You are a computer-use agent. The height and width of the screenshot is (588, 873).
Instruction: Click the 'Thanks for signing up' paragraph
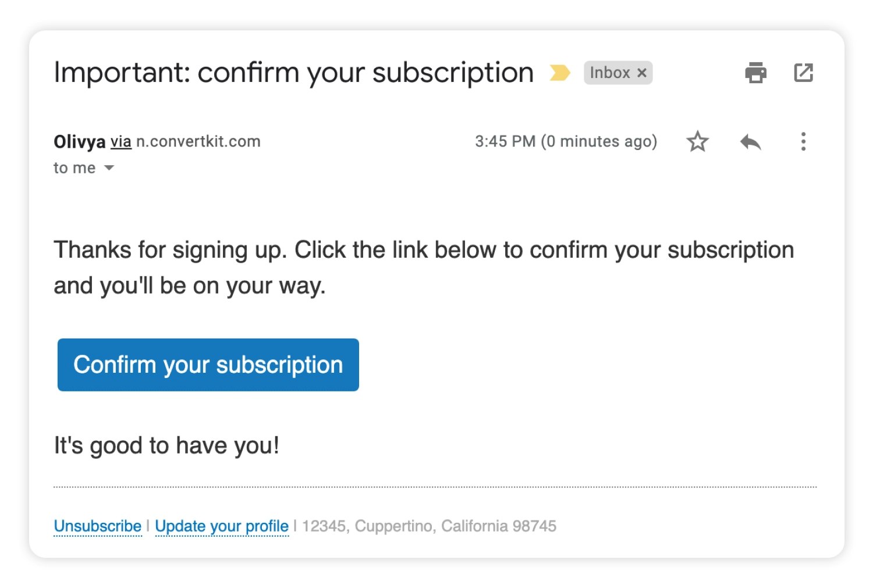[424, 268]
